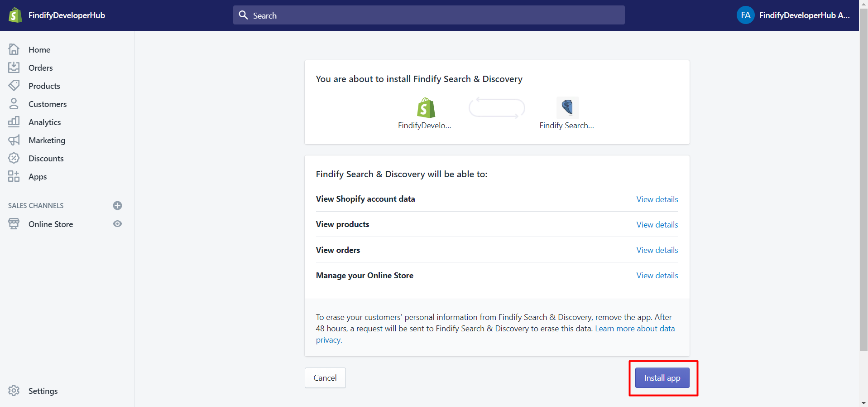Viewport: 868px width, 407px height.
Task: Click the search magnifier icon
Action: click(x=243, y=15)
